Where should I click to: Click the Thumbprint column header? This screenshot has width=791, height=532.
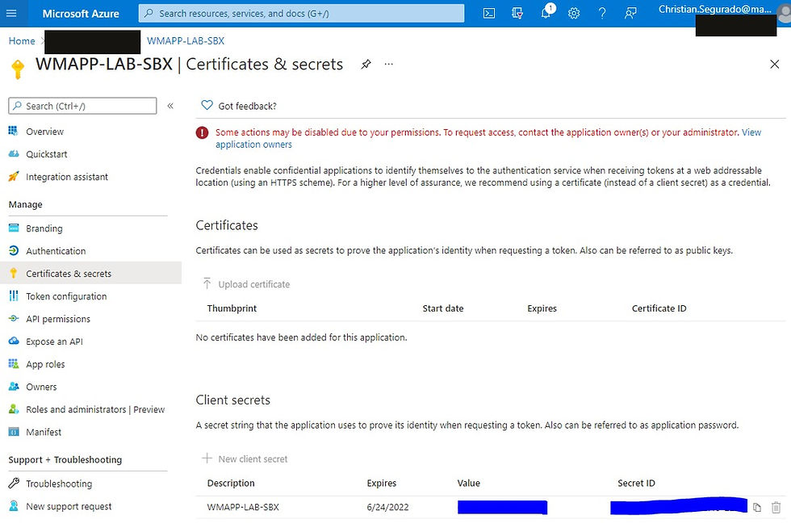pyautogui.click(x=232, y=308)
